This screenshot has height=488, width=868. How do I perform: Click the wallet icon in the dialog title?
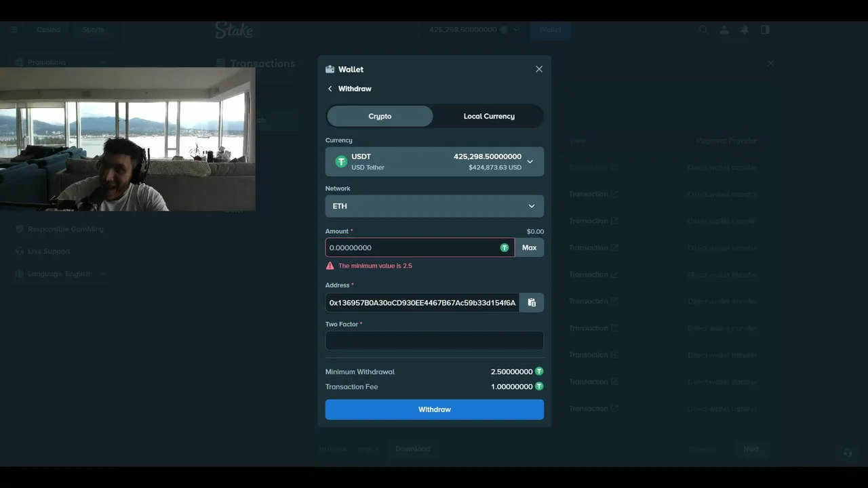coord(330,69)
